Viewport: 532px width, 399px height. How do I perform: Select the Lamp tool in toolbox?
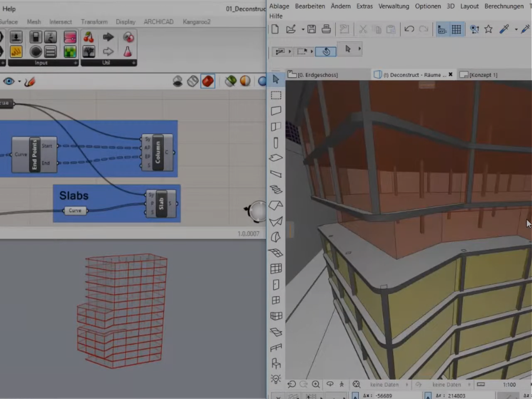(276, 379)
